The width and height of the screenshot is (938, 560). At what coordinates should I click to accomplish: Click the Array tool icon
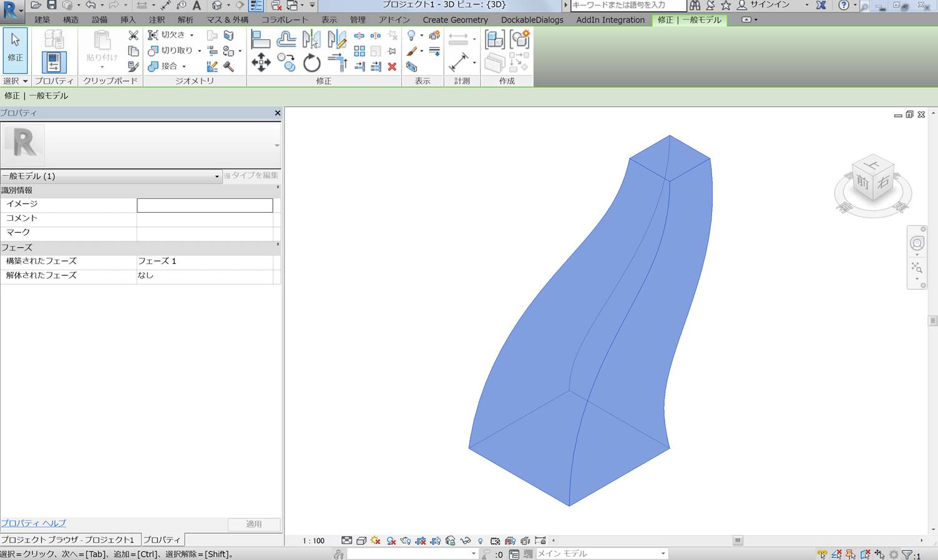359,51
